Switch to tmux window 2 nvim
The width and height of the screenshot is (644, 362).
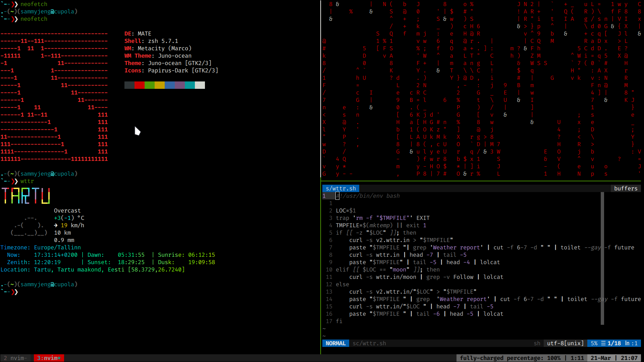pos(15,358)
